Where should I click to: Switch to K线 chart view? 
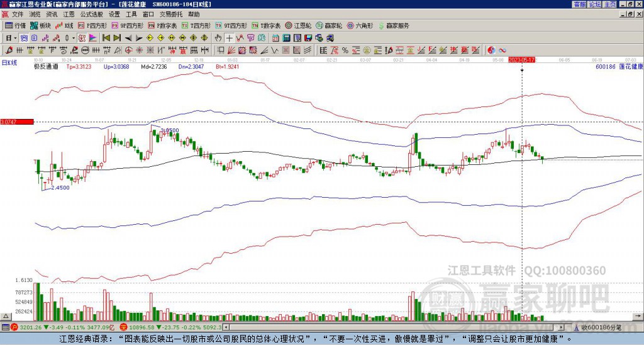64,25
